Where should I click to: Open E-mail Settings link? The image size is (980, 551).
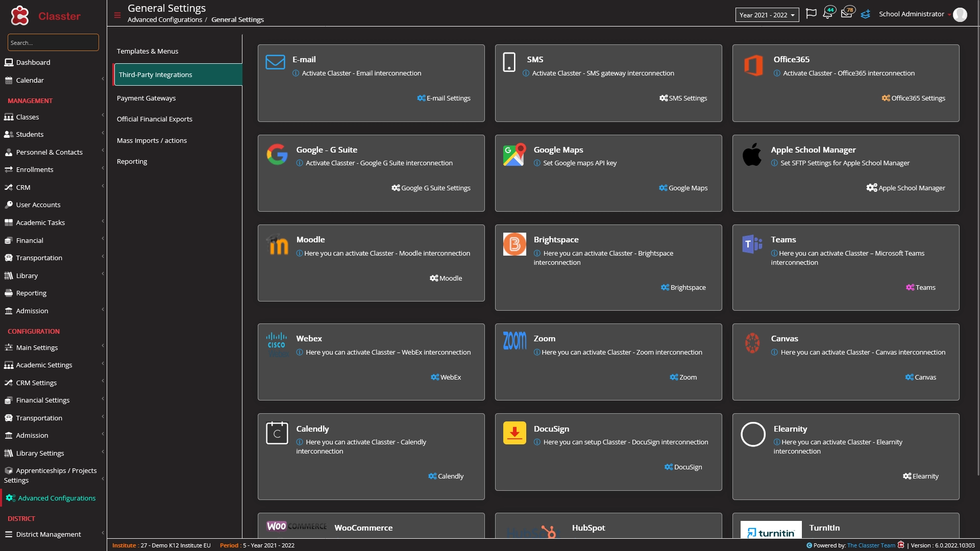tap(444, 98)
